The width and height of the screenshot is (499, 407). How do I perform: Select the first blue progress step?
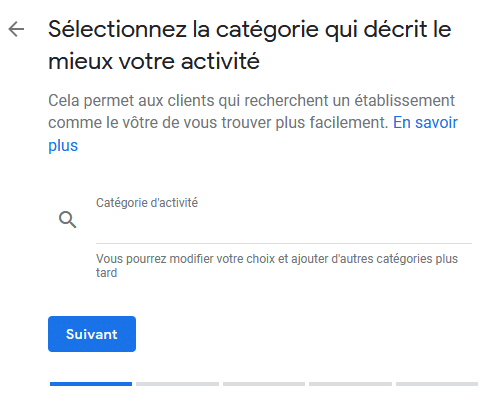(x=91, y=384)
